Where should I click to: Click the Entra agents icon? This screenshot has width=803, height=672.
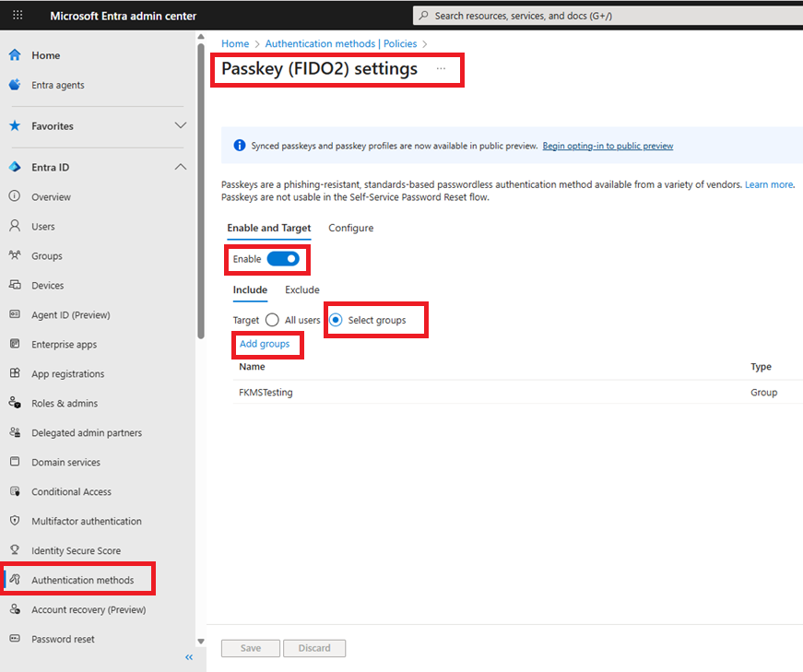pyautogui.click(x=15, y=85)
